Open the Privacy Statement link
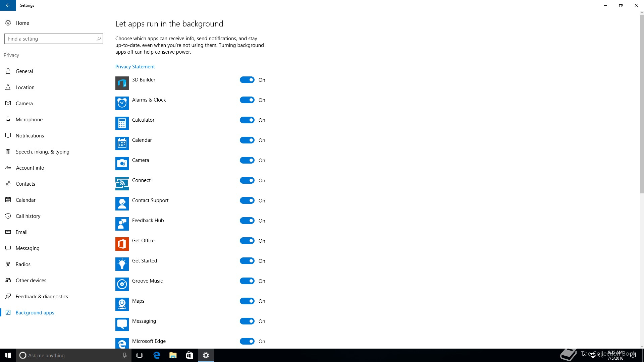The image size is (644, 362). point(135,67)
